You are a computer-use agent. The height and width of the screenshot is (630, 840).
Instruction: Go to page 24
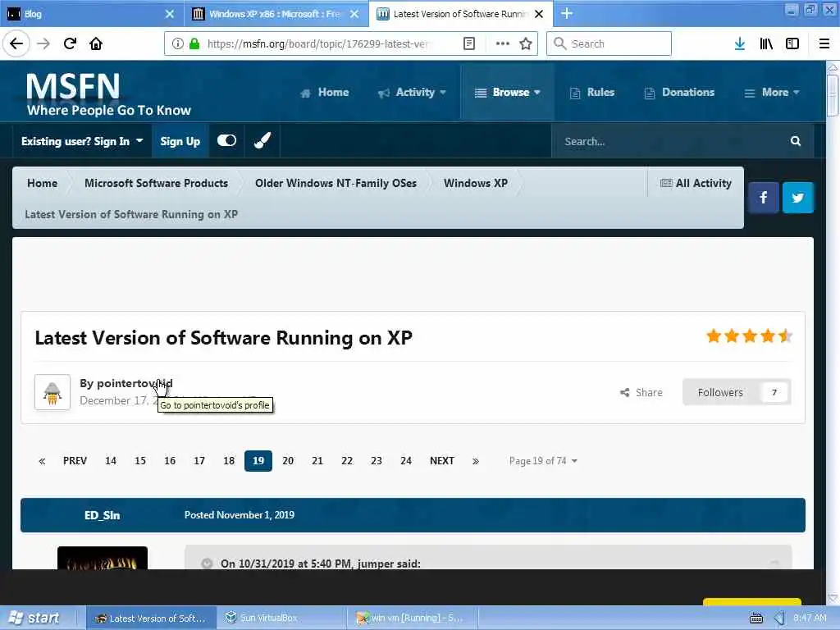pos(406,461)
